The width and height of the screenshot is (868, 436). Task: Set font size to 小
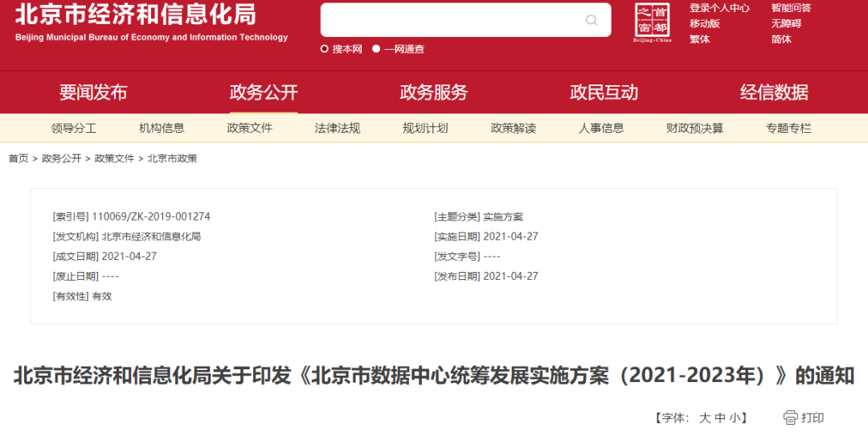(734, 417)
